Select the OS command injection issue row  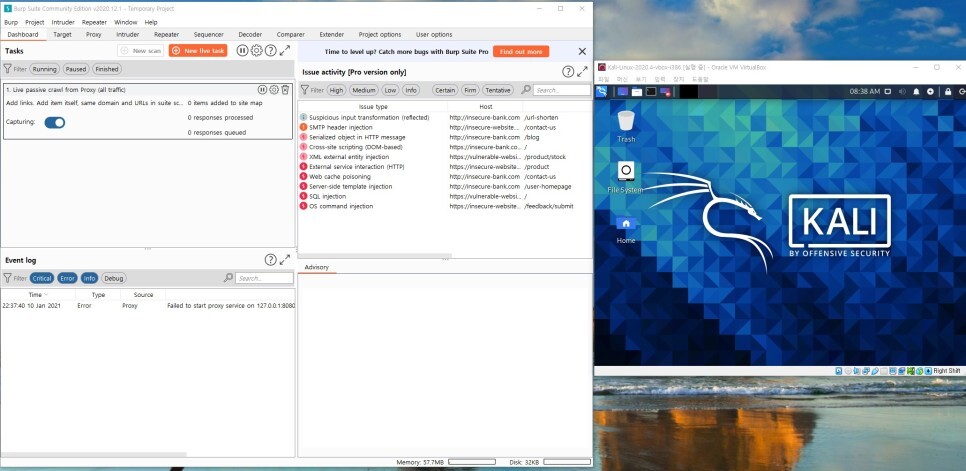445,206
